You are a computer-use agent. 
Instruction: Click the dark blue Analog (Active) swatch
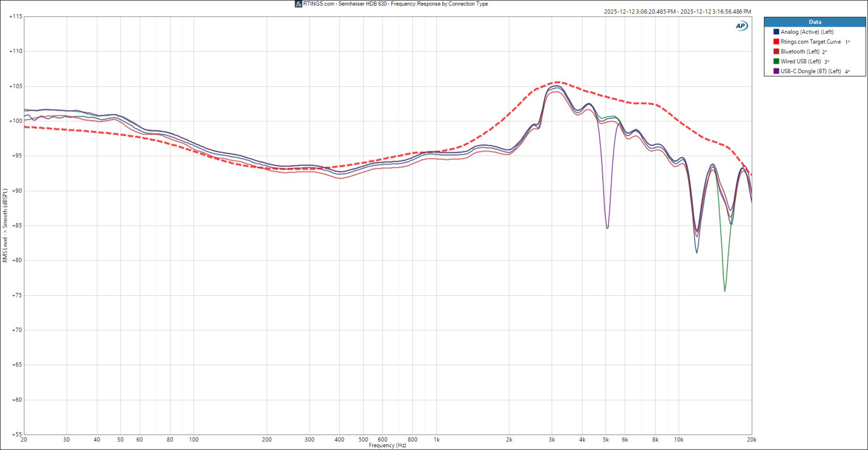[776, 32]
